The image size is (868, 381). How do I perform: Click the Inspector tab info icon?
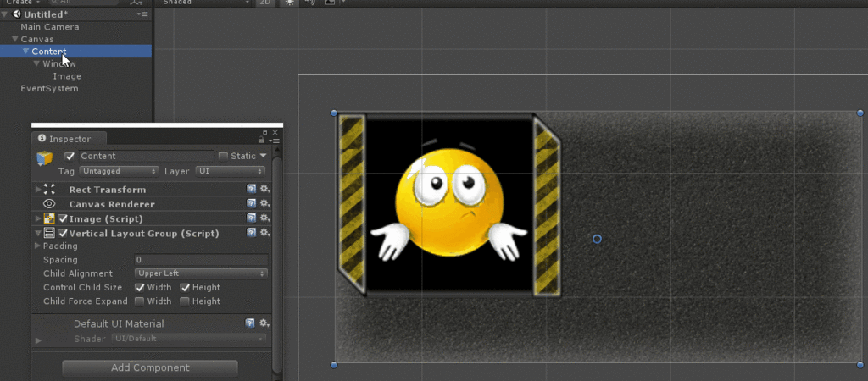pos(42,138)
